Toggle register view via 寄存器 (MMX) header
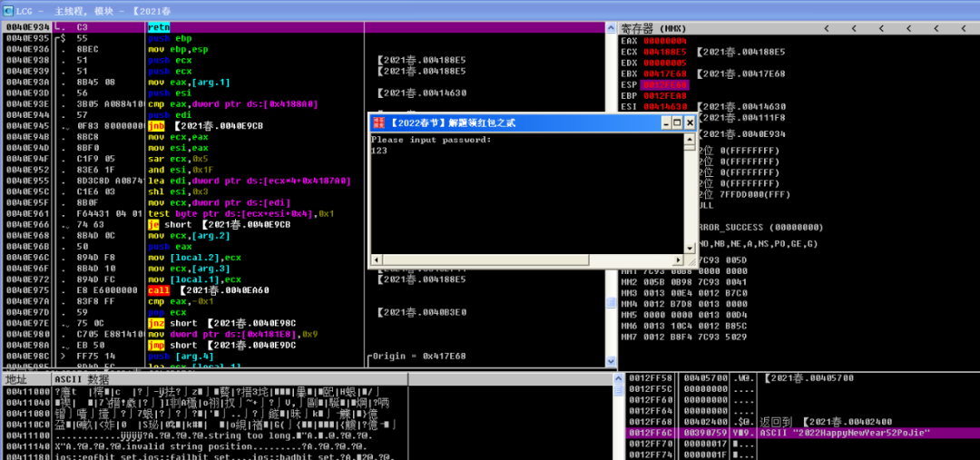Viewport: 980px width, 460px height. point(653,29)
